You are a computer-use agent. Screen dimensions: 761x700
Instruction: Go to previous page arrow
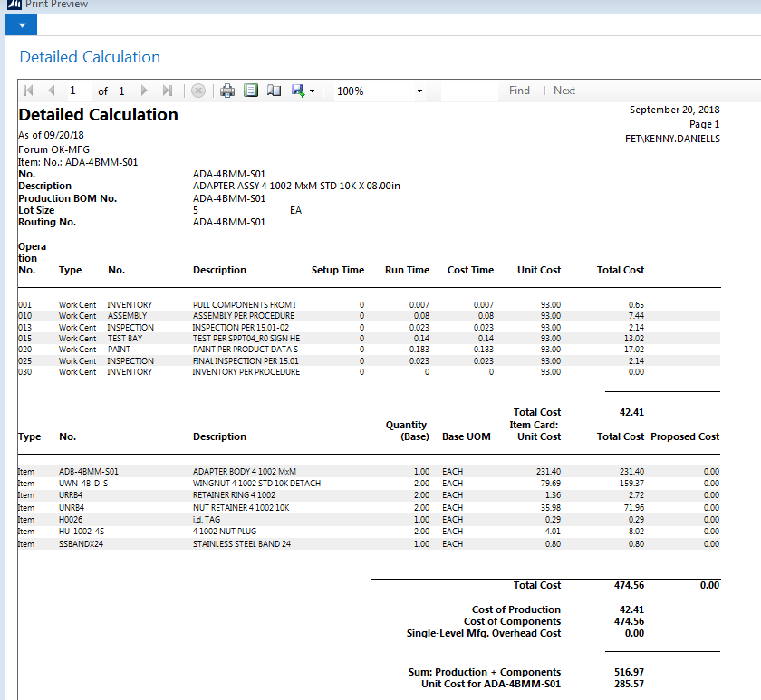coord(52,91)
